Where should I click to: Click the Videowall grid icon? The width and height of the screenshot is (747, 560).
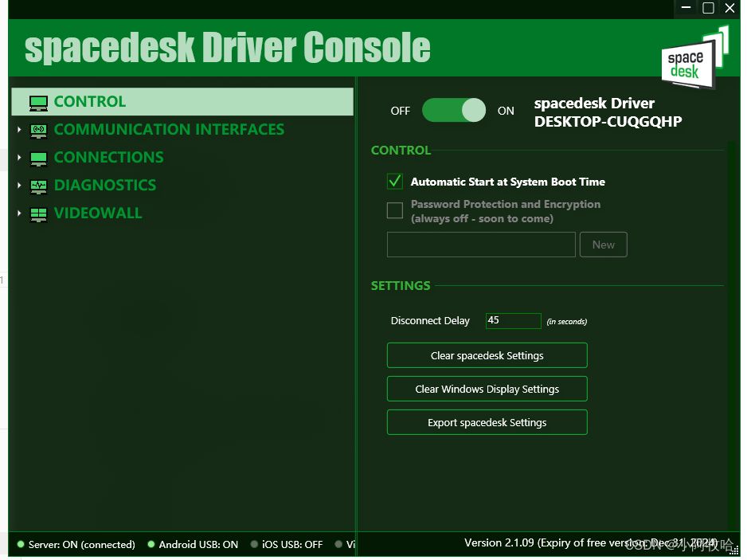coord(38,214)
